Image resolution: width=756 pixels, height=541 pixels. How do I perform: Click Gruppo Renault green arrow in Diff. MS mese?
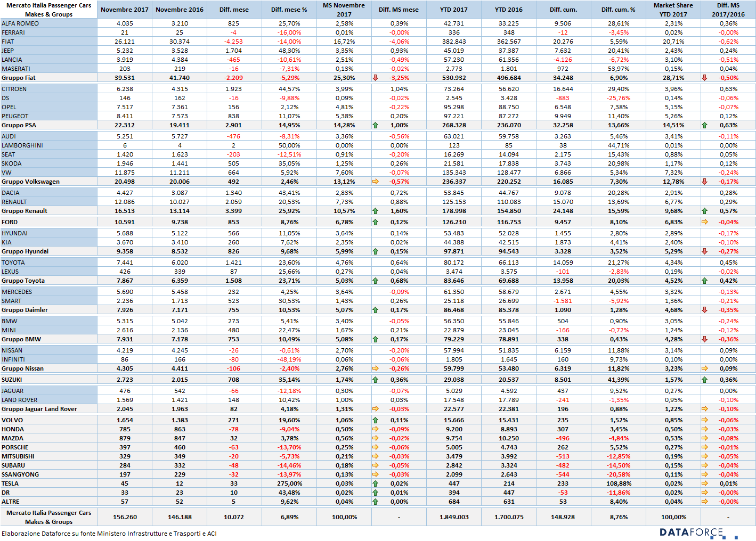point(376,211)
